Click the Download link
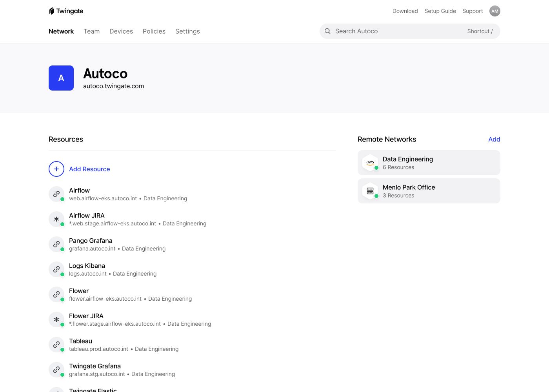This screenshot has height=392, width=549. click(x=405, y=11)
